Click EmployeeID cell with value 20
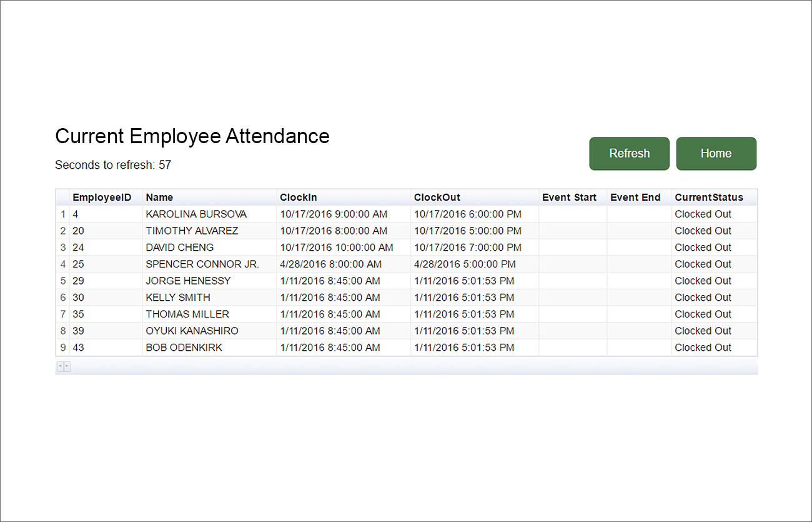 pos(106,231)
